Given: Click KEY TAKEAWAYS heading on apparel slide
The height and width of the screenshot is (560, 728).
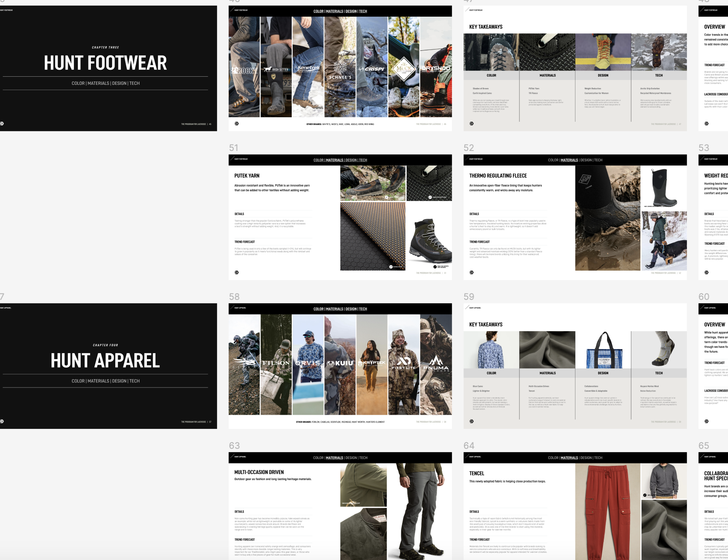Looking at the screenshot, I should coord(486,325).
